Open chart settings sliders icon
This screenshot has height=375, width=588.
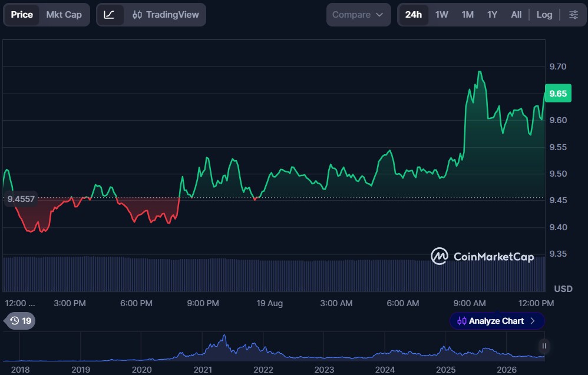573,15
